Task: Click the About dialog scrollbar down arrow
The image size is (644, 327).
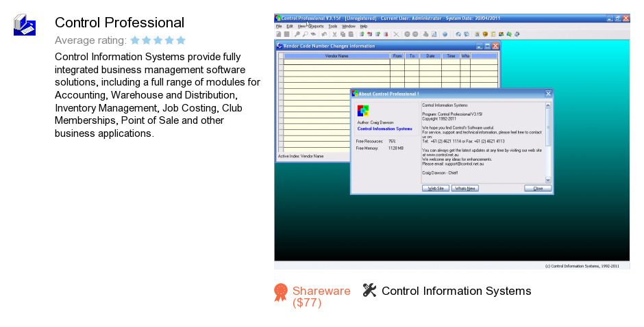Action: pos(548,180)
